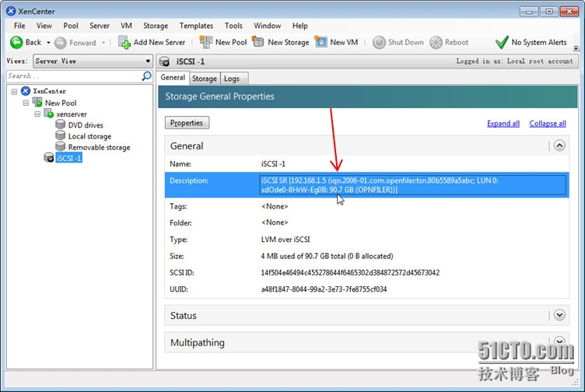Click the search magnifier icon
This screenshot has width=585, height=392.
(x=147, y=76)
